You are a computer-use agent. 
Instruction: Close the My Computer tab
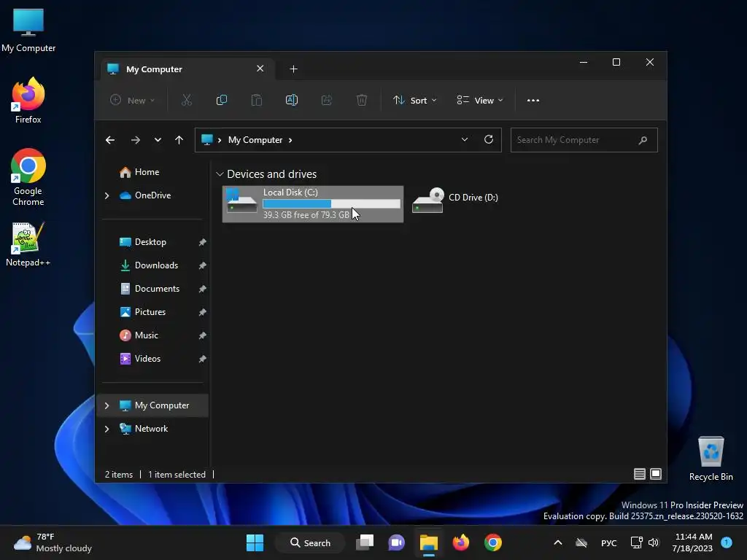click(x=260, y=69)
